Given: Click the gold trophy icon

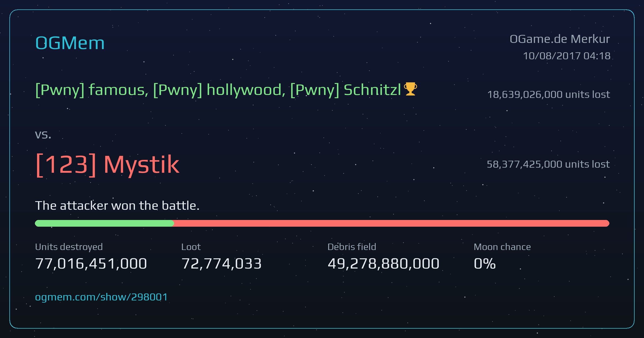Looking at the screenshot, I should pyautogui.click(x=410, y=89).
